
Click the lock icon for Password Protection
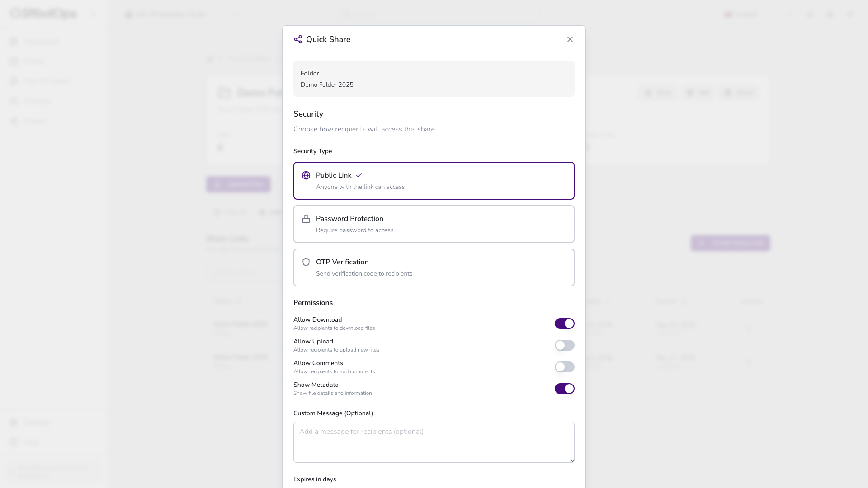pyautogui.click(x=306, y=219)
